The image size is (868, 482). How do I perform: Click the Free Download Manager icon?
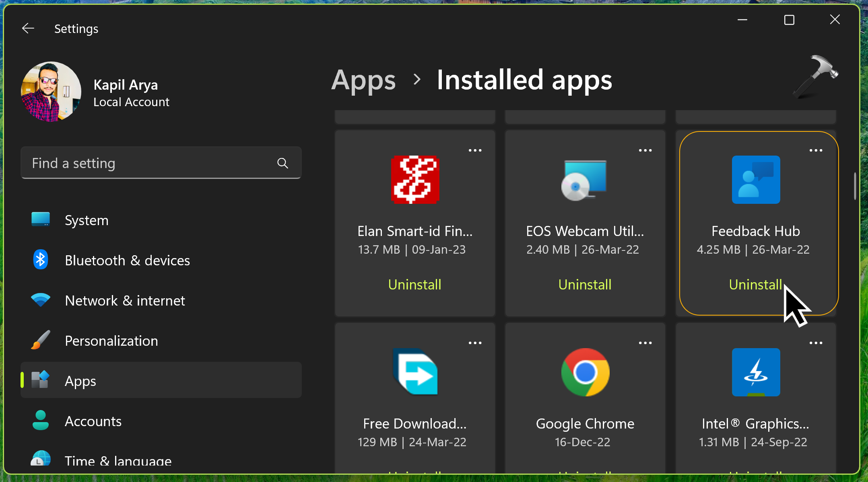(415, 372)
